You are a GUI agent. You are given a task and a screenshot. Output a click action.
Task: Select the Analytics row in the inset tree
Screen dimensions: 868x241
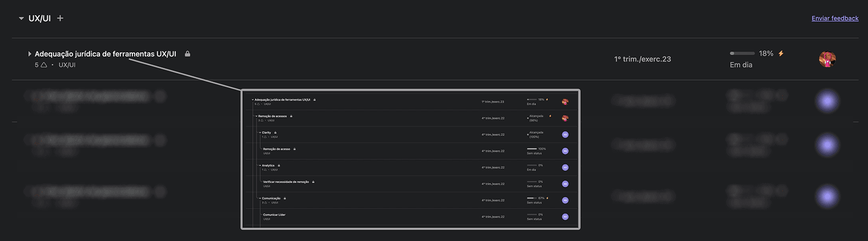coord(411,167)
